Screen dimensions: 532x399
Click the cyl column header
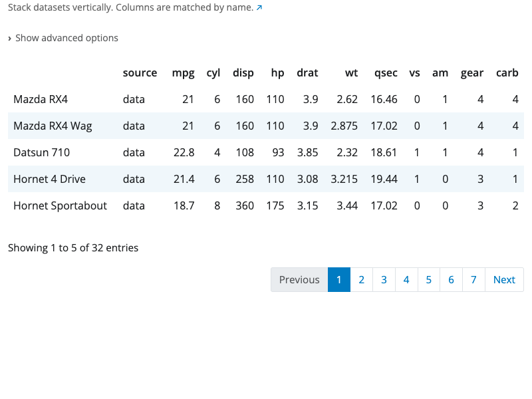coord(213,73)
